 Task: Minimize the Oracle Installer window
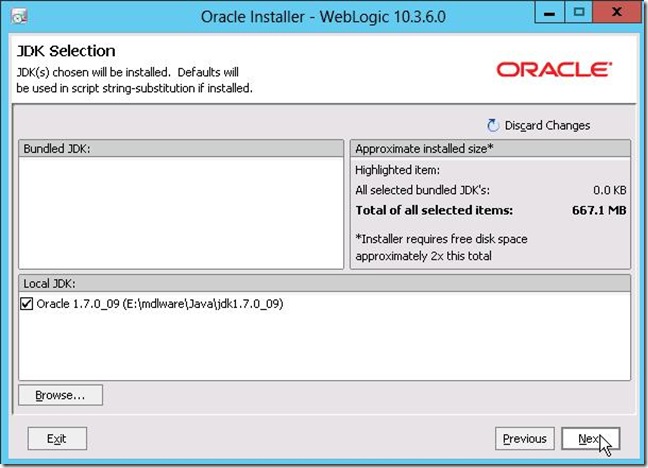point(549,12)
